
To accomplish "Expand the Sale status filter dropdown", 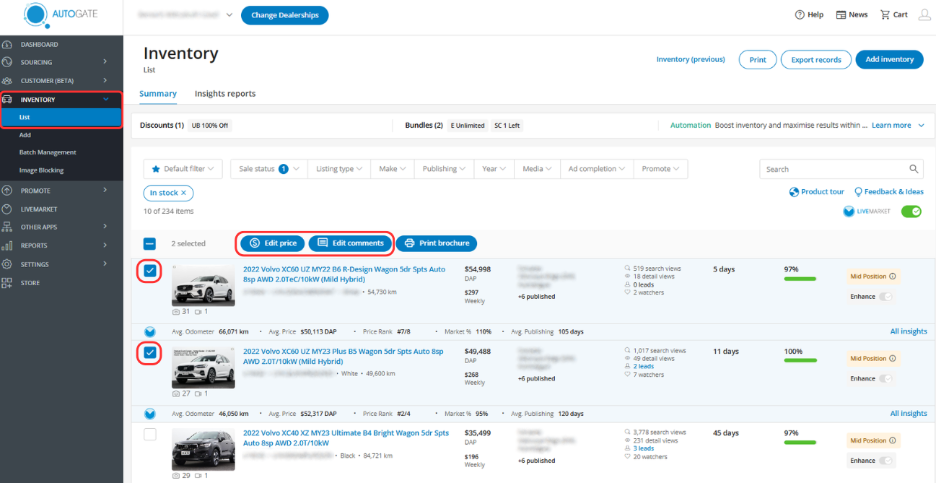I will (266, 169).
